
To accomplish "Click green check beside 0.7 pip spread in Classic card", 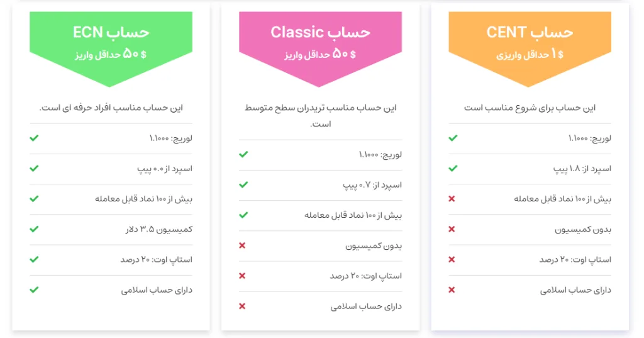I will coord(243,184).
